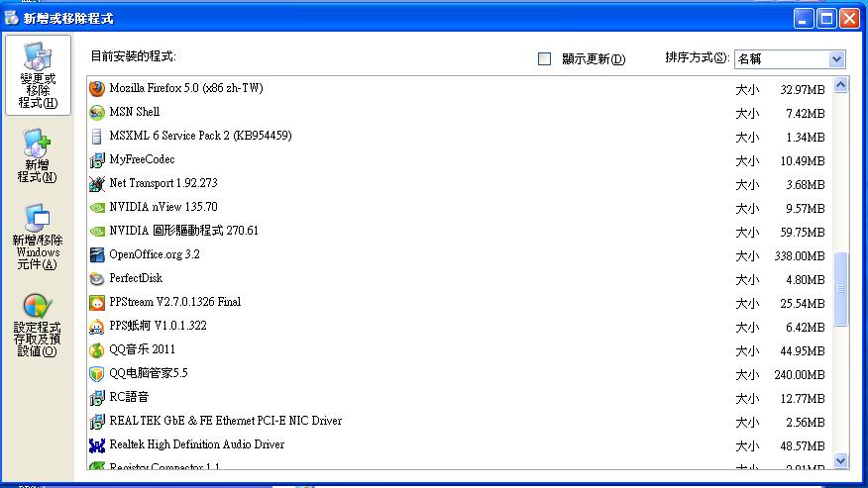
Task: Click the title bar Add/Remove Programs window icon
Action: click(x=11, y=18)
